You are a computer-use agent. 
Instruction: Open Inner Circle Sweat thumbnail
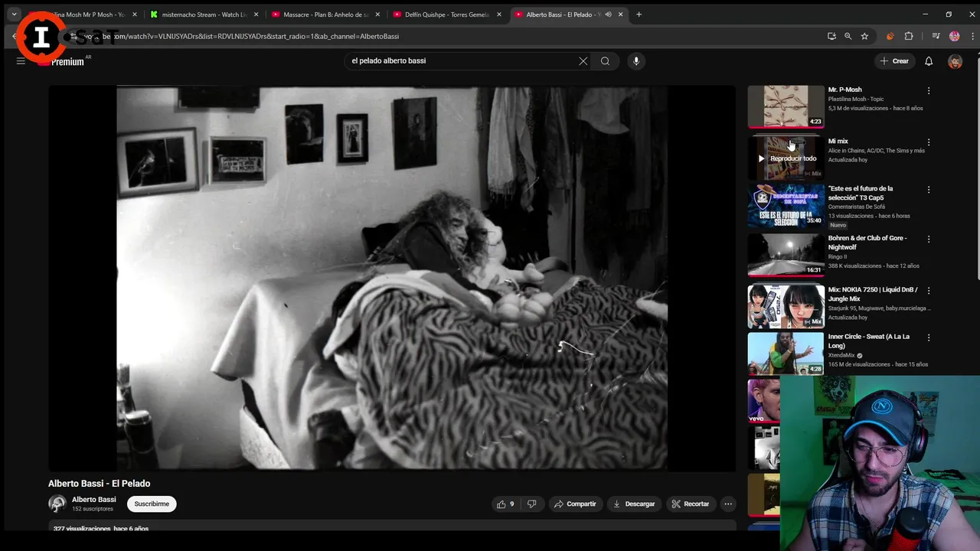tap(786, 354)
